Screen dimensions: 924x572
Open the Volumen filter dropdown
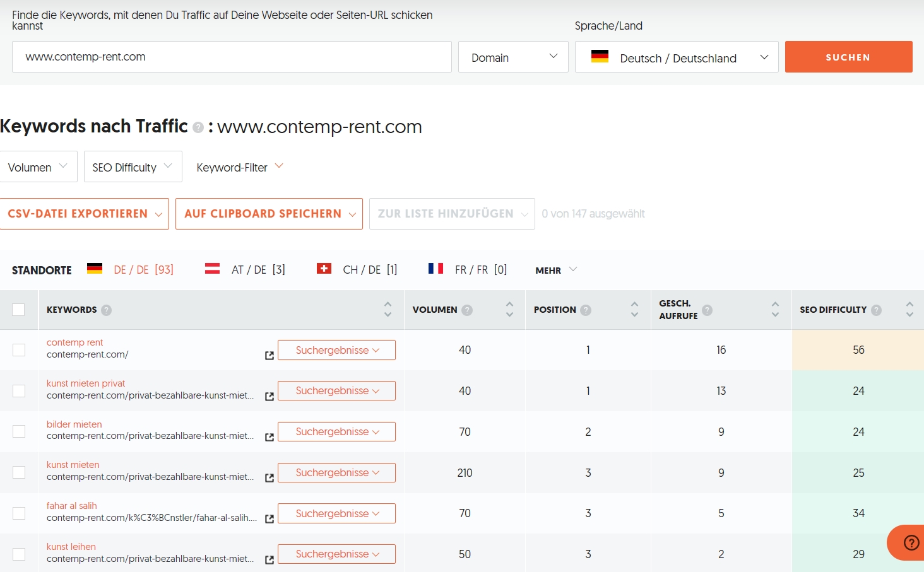point(38,166)
